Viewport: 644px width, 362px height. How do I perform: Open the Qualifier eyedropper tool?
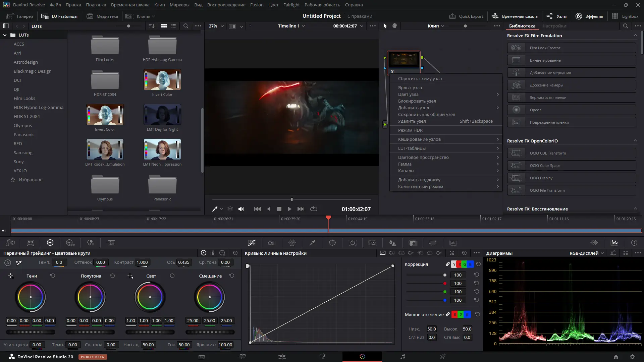(312, 243)
